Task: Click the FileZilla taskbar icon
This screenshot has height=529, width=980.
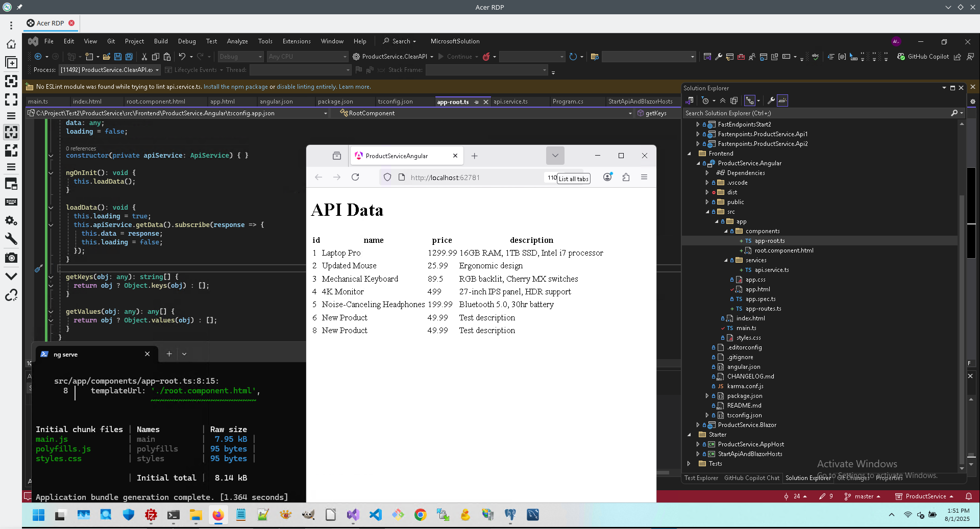Action: (x=151, y=515)
